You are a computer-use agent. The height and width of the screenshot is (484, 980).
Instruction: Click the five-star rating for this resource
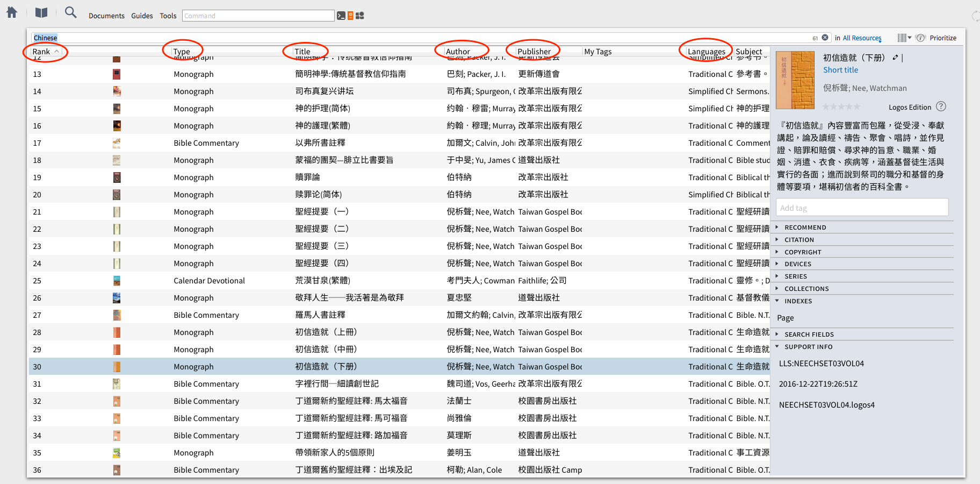(x=841, y=106)
